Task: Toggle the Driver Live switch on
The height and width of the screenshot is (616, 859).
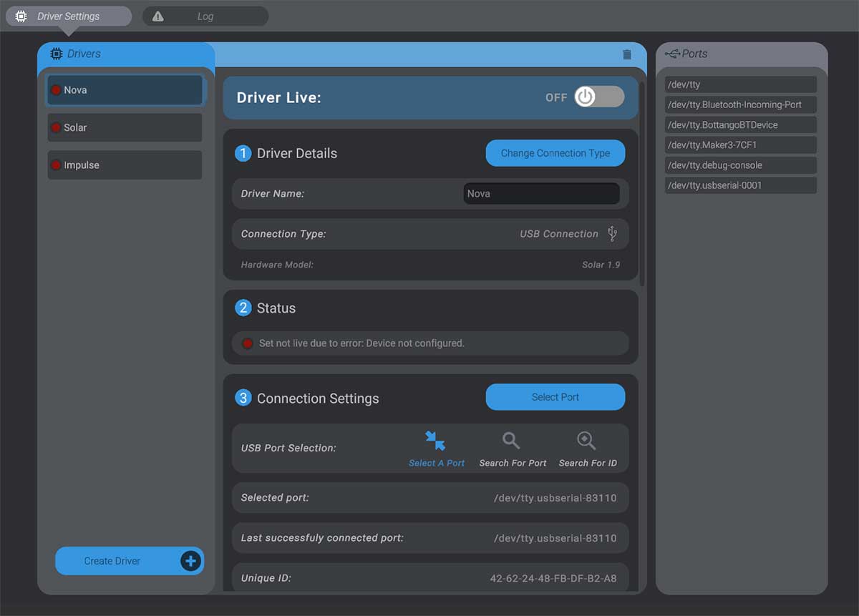Action: (x=599, y=97)
